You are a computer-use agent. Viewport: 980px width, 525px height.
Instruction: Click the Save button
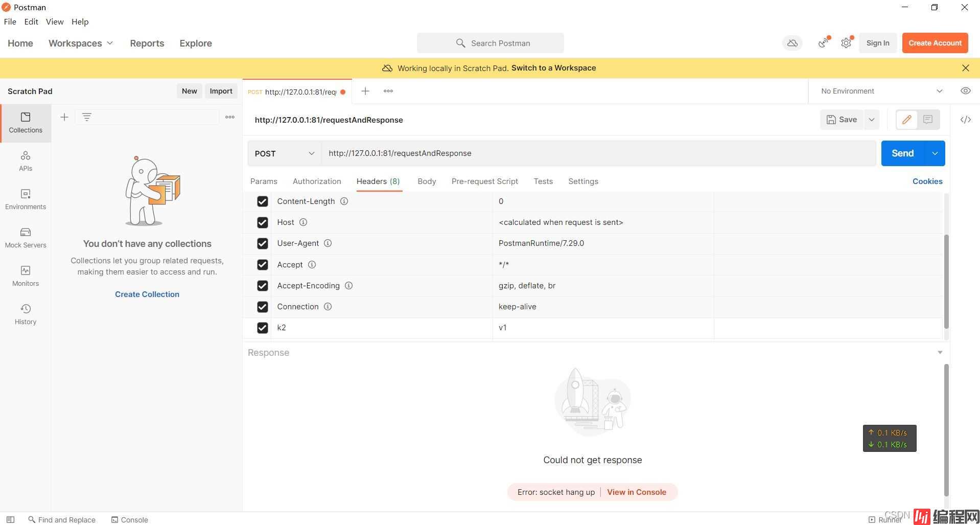(x=842, y=120)
